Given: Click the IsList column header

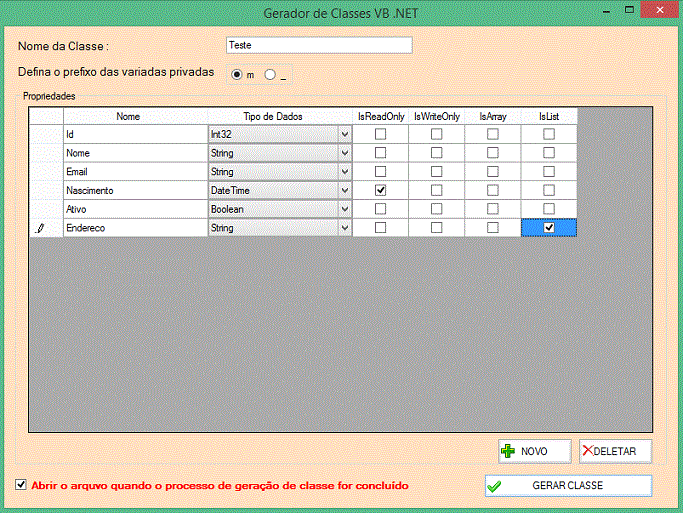Looking at the screenshot, I should click(x=549, y=116).
